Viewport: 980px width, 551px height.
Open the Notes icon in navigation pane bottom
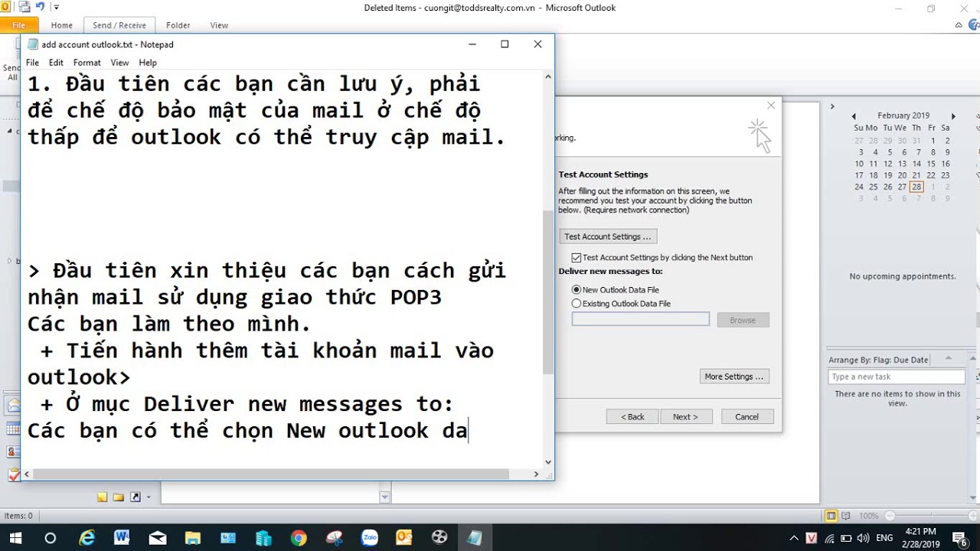pyautogui.click(x=102, y=497)
